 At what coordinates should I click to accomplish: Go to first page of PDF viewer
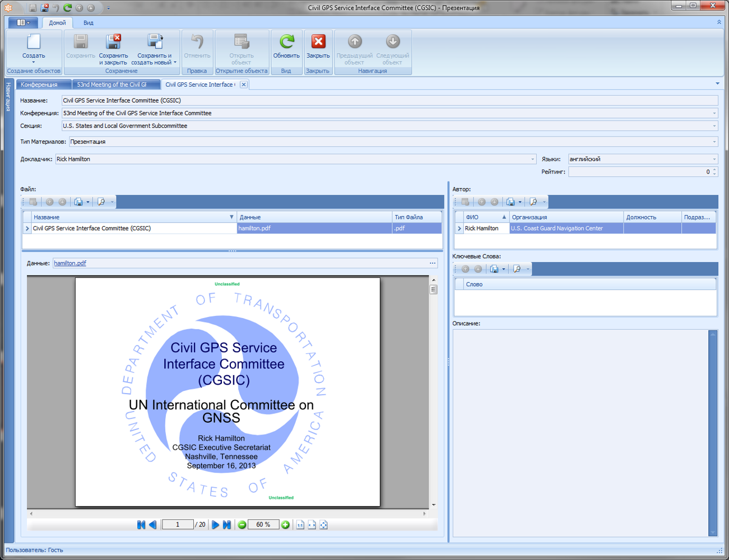[x=141, y=525]
